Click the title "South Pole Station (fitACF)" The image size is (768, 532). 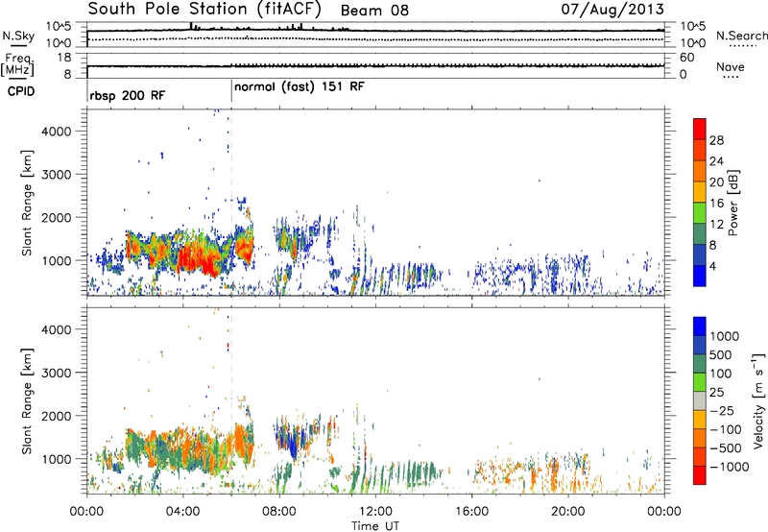(204, 9)
